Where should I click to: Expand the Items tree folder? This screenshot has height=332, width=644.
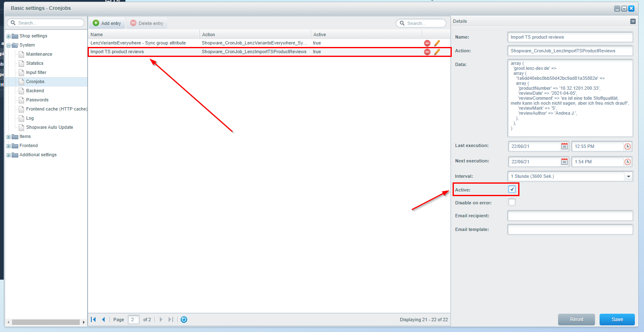click(9, 136)
